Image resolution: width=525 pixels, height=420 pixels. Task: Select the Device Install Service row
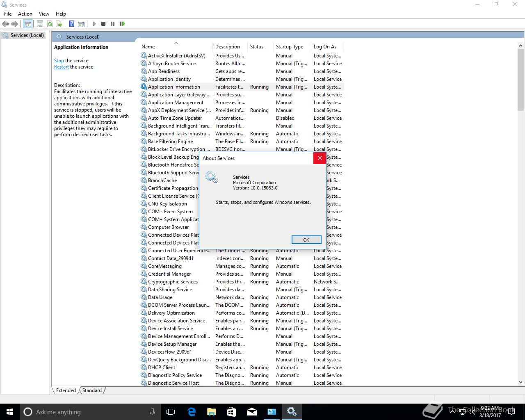coord(242,328)
